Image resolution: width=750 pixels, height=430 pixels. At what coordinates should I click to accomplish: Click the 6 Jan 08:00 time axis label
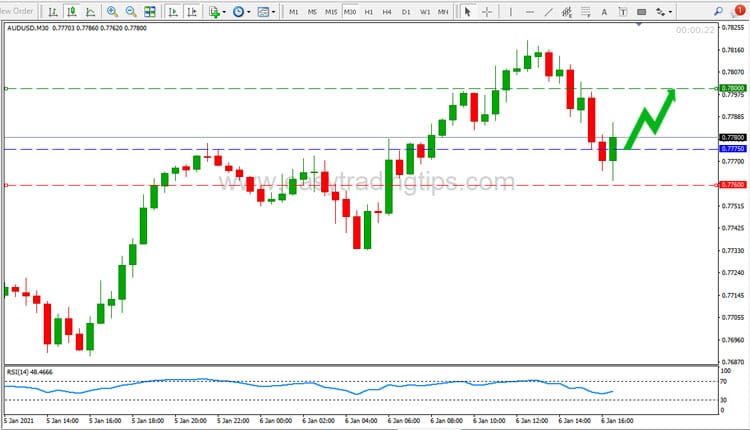(x=446, y=421)
